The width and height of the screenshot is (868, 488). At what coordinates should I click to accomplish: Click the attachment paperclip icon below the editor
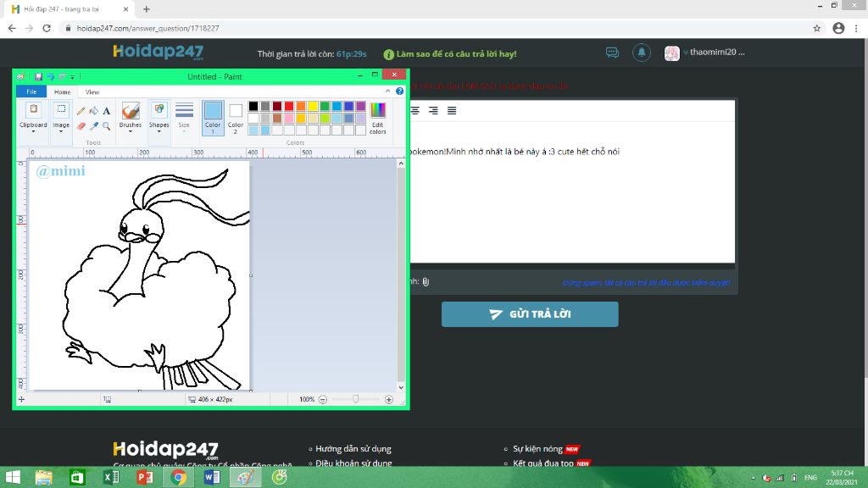click(426, 282)
